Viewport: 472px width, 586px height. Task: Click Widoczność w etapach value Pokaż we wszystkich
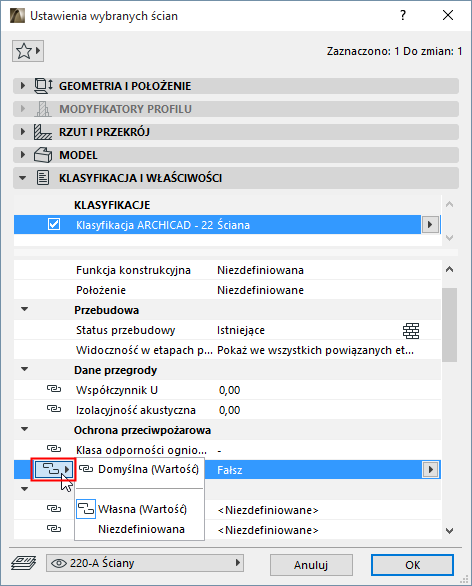[315, 350]
